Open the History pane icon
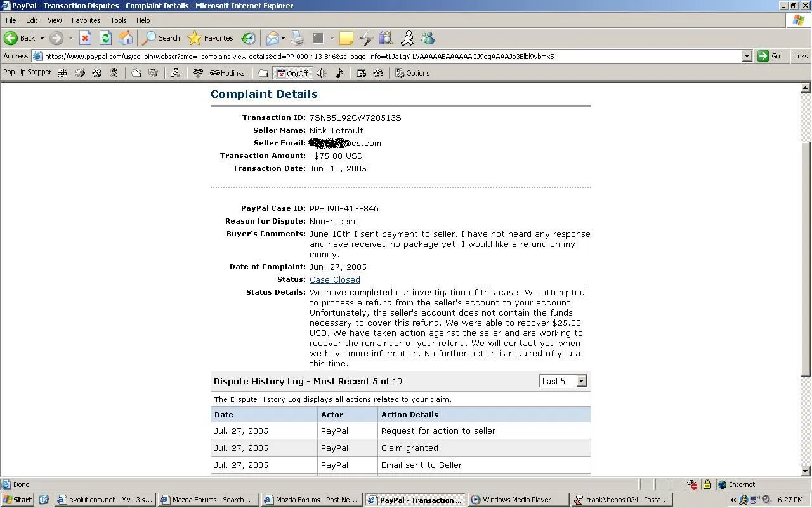812x508 pixels. click(249, 38)
